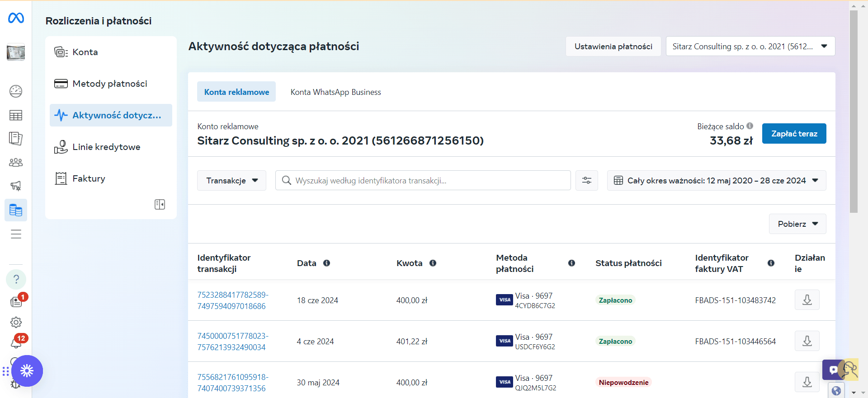Collapse the billing navigation side panel

pos(160,204)
